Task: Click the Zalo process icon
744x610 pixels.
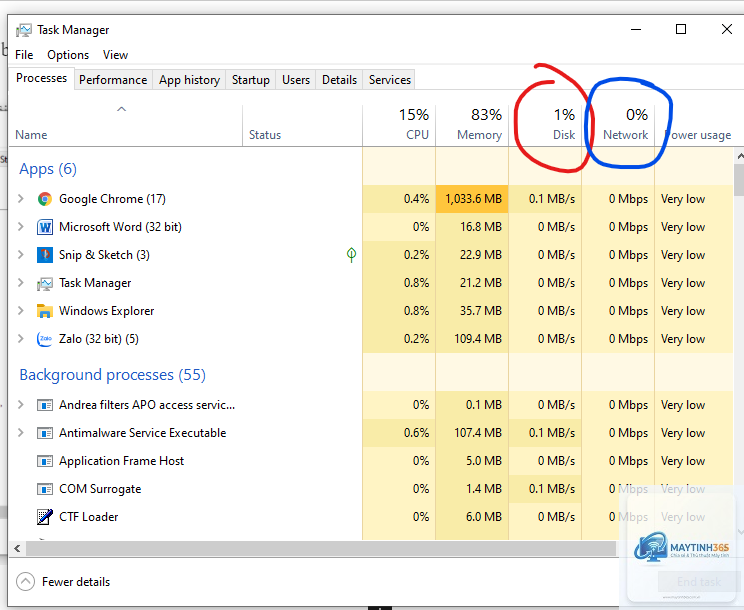Action: pyautogui.click(x=45, y=339)
